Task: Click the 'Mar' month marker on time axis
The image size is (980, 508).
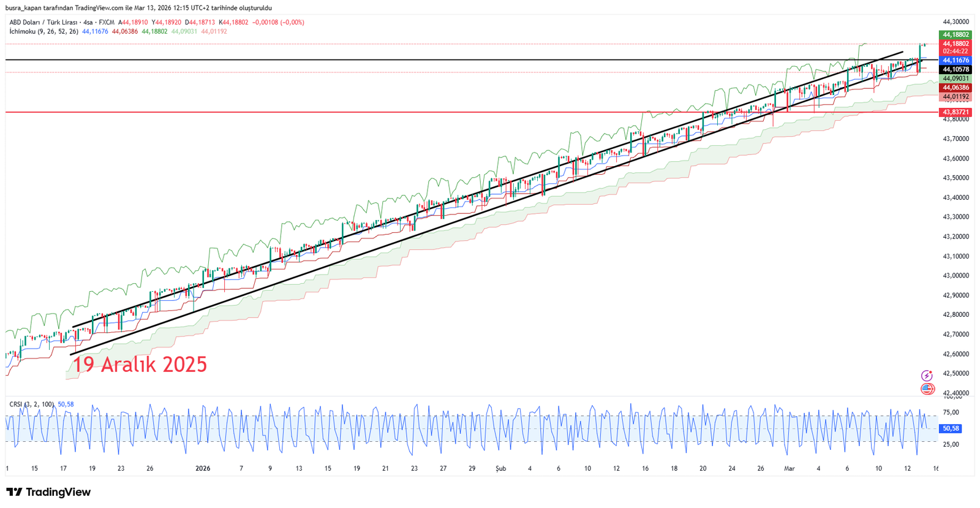Action: click(x=790, y=469)
